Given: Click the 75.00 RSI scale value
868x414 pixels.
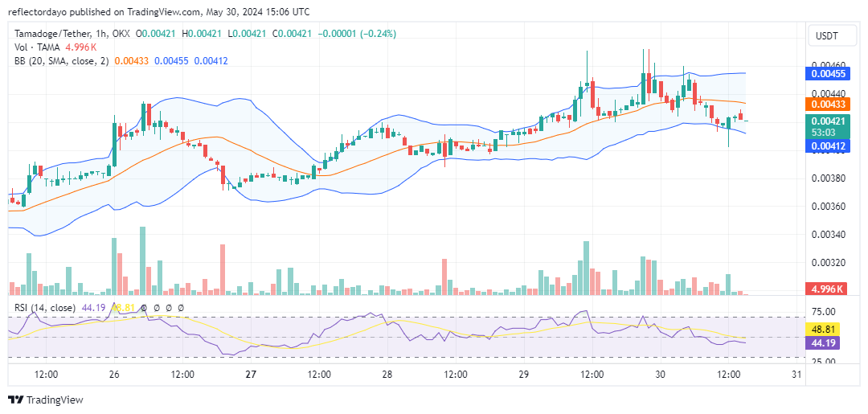Looking at the screenshot, I should (x=825, y=311).
